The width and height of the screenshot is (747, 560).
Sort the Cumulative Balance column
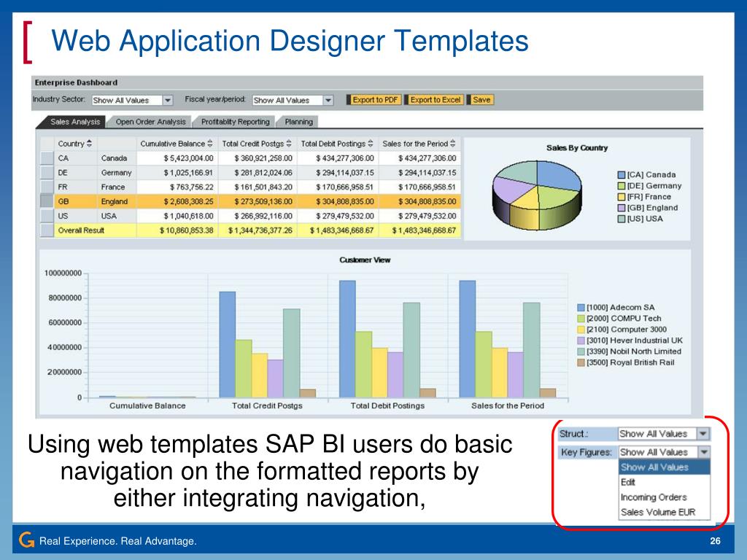point(209,144)
